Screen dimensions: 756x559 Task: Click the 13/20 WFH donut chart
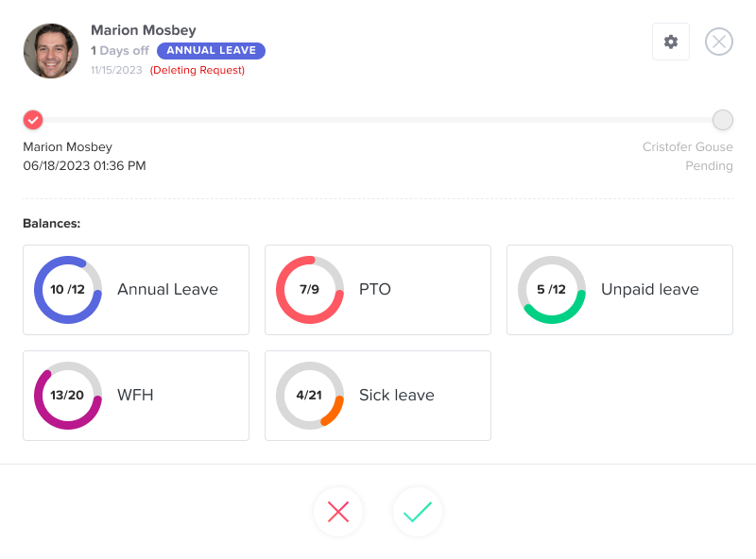pos(68,396)
